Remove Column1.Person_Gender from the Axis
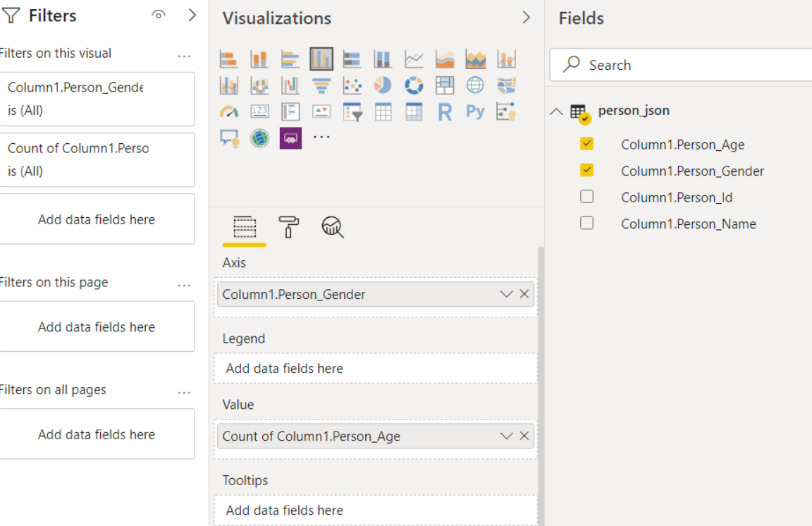Screen dimensions: 812x526 (x=524, y=294)
